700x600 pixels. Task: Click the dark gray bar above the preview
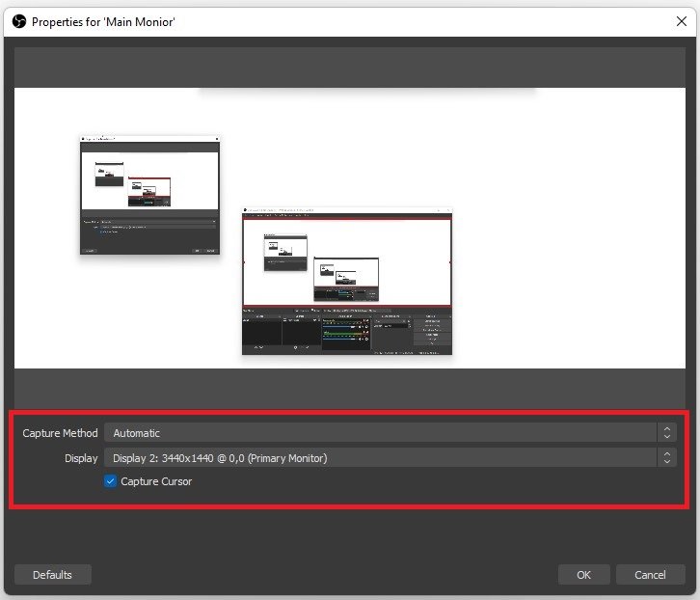tap(349, 67)
